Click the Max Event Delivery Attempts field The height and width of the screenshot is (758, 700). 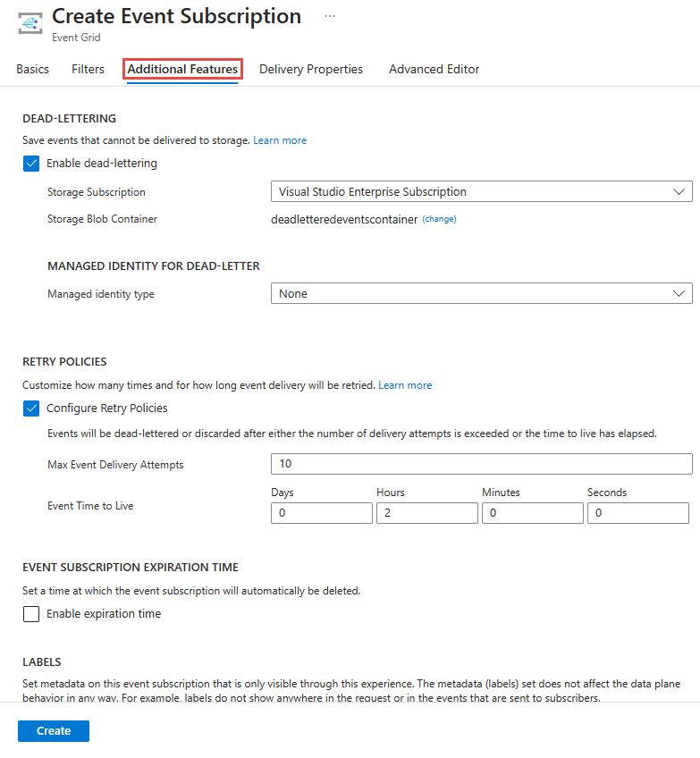point(481,463)
